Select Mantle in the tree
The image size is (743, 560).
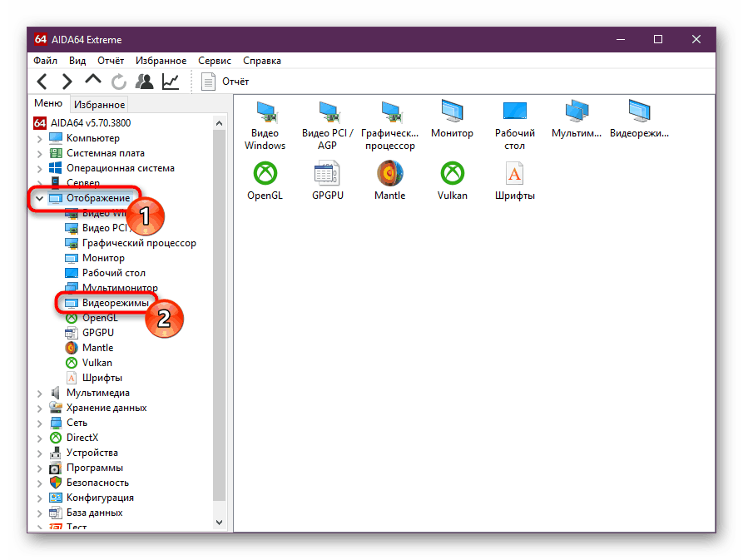(90, 348)
